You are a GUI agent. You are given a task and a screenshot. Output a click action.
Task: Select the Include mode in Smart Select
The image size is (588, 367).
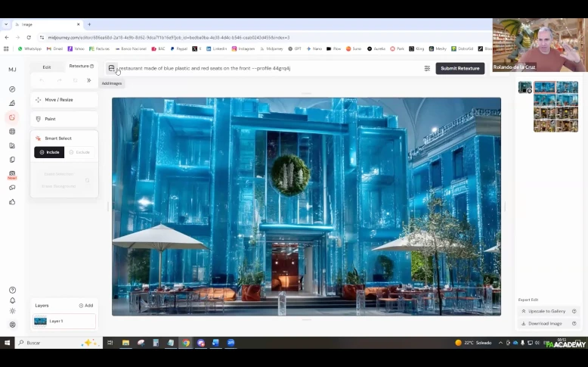49,152
